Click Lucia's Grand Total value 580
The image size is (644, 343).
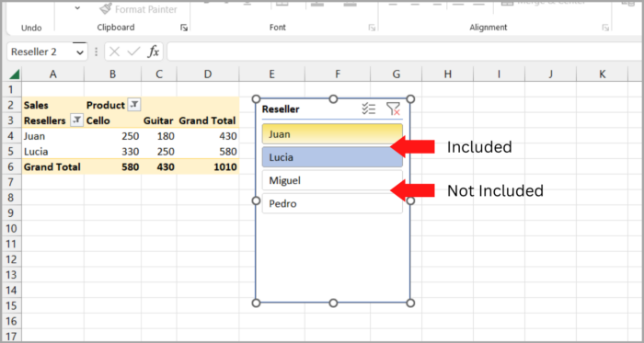(208, 152)
